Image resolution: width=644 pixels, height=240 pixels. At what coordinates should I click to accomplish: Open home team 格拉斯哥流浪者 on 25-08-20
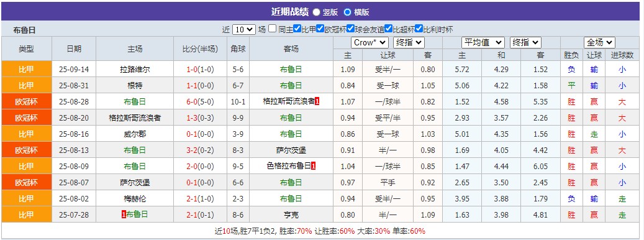coord(135,118)
